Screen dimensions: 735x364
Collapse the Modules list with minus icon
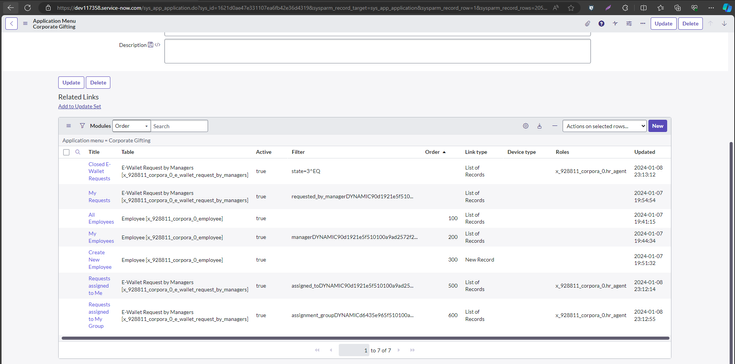click(555, 126)
